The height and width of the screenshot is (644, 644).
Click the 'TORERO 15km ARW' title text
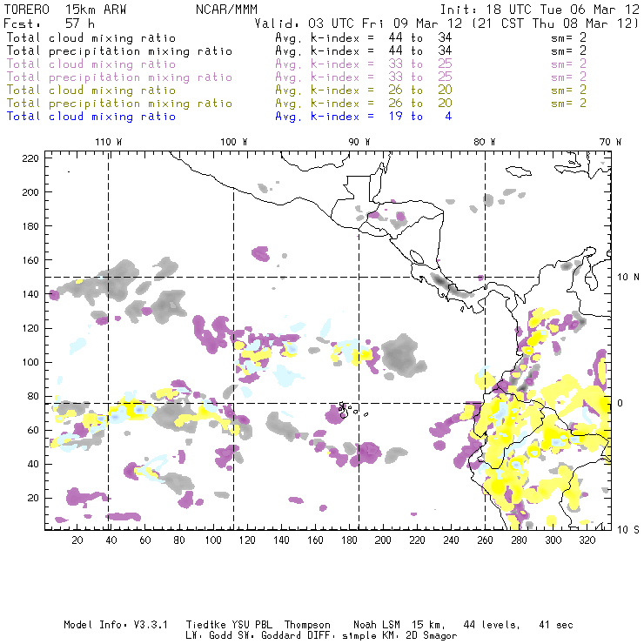65,10
